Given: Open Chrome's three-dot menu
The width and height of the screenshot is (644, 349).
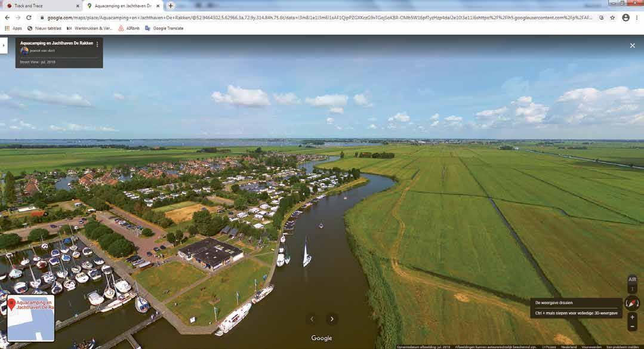Looking at the screenshot, I should coord(637,18).
